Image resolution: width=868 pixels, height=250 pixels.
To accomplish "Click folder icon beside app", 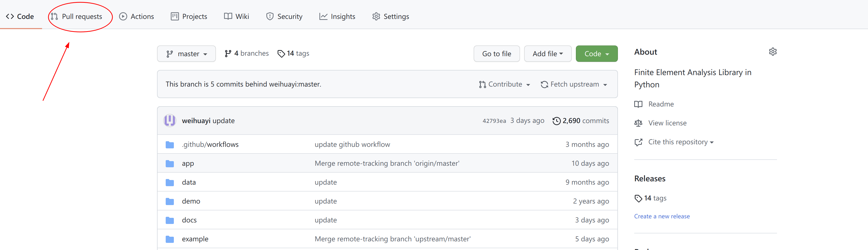I will pos(170,164).
